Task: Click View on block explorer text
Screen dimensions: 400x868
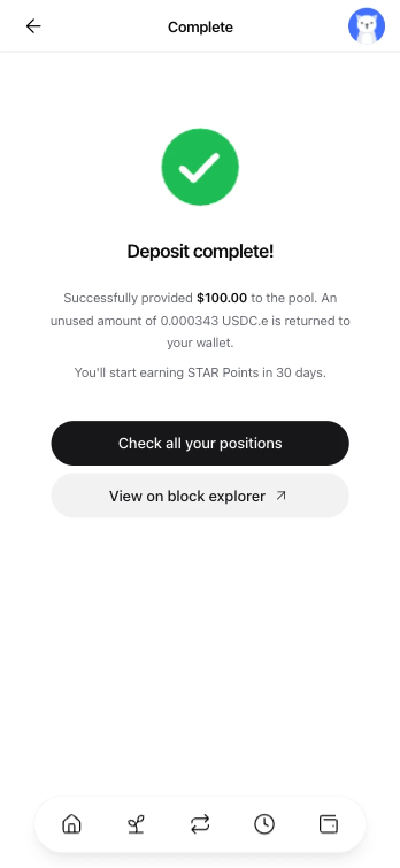Action: 187,496
